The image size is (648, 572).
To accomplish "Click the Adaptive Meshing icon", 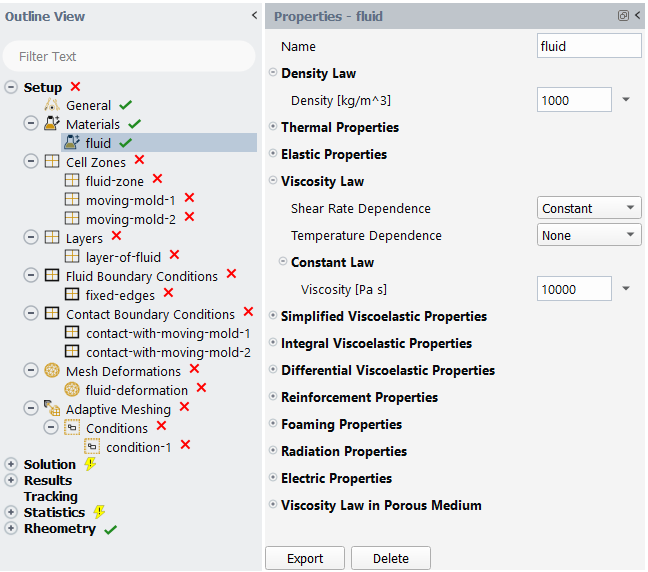I will (x=52, y=409).
